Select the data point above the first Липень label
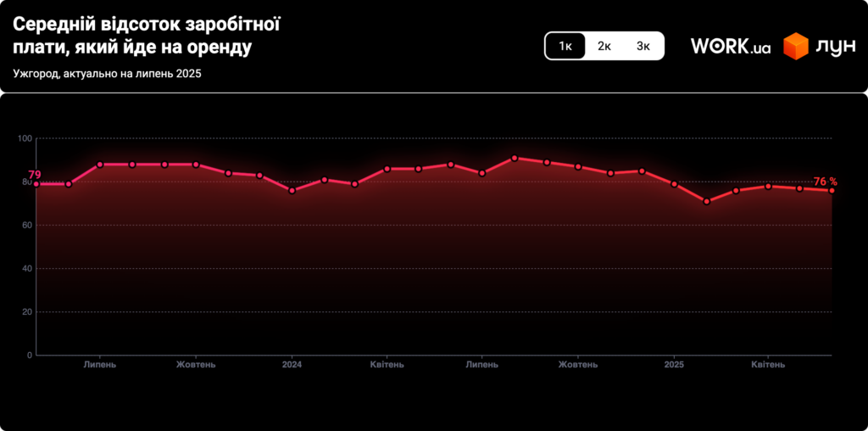868x431 pixels. (x=100, y=165)
